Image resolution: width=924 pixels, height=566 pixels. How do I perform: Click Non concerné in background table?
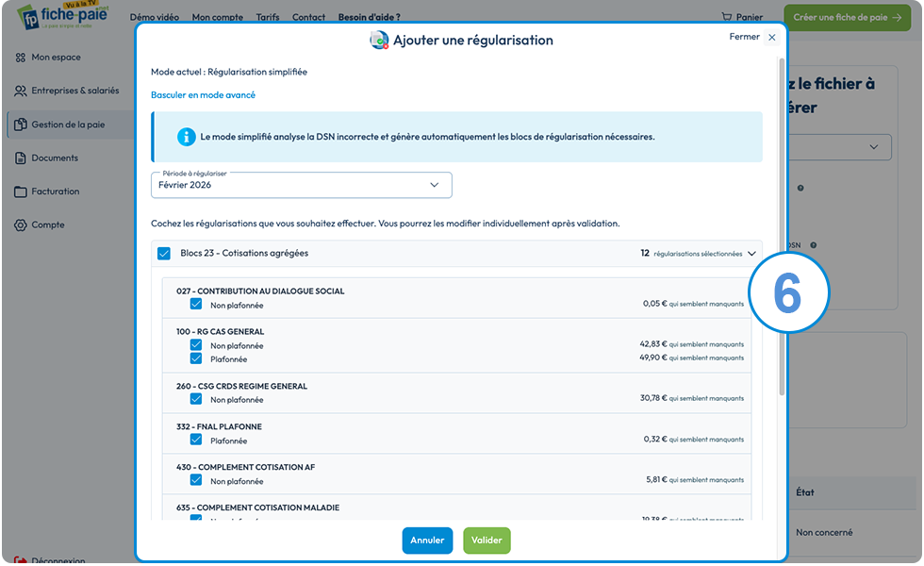tap(824, 532)
